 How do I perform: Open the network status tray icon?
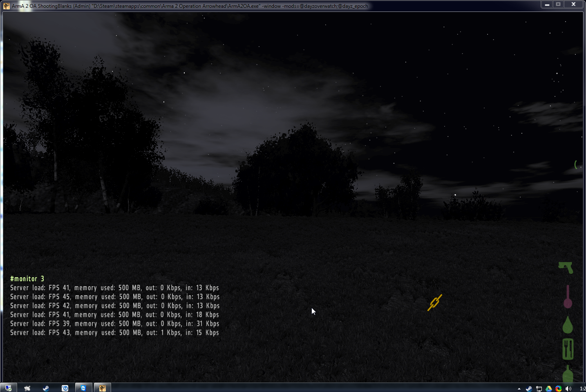click(x=539, y=389)
